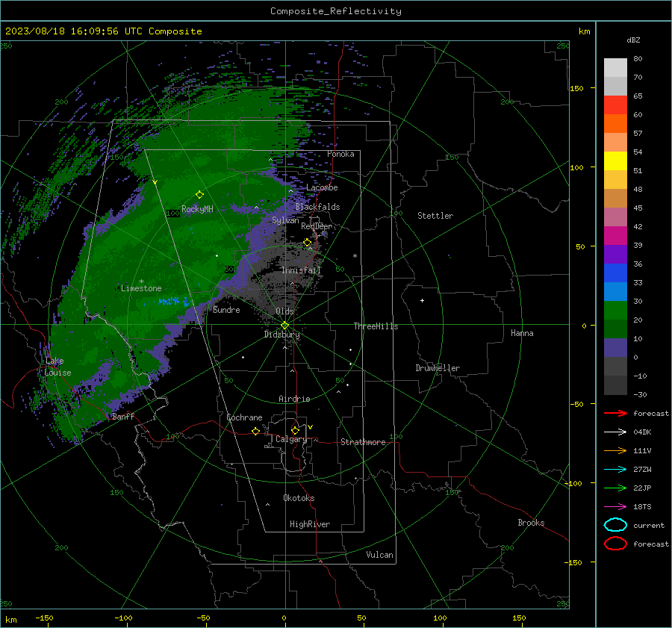Select the slate purple 0-10 dBZ swatch
The width and height of the screenshot is (672, 628).
615,348
